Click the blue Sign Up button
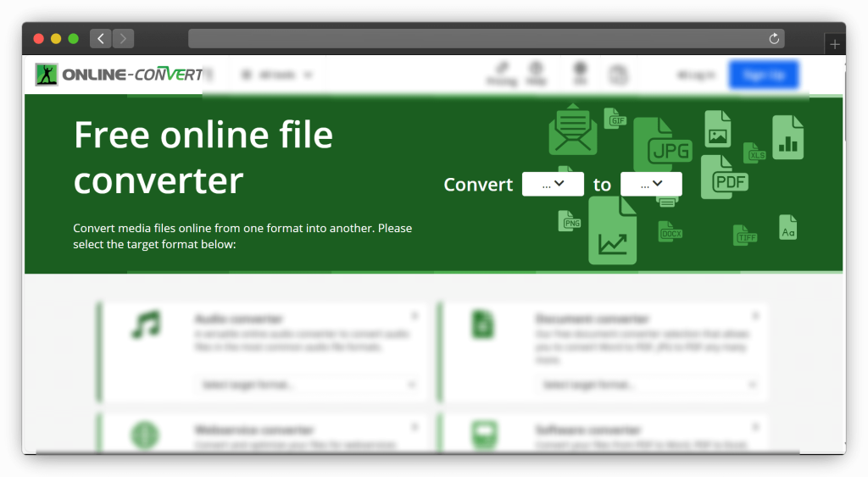 pyautogui.click(x=763, y=75)
